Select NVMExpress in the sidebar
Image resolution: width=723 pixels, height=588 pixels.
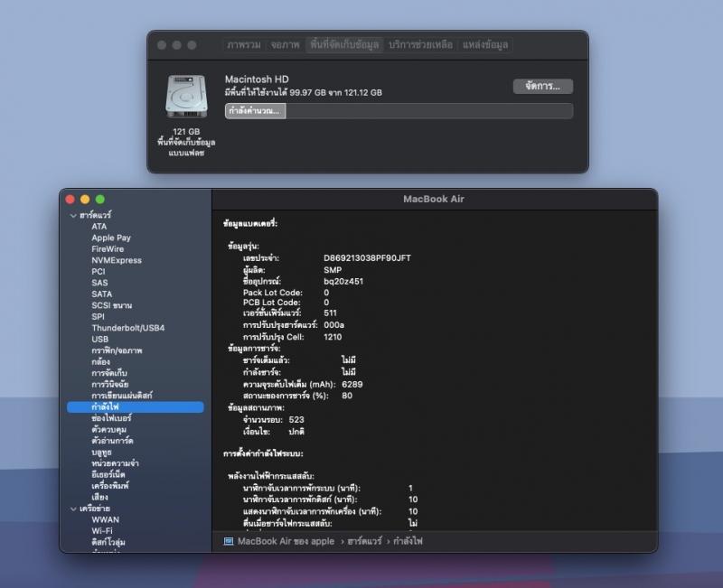pyautogui.click(x=117, y=260)
